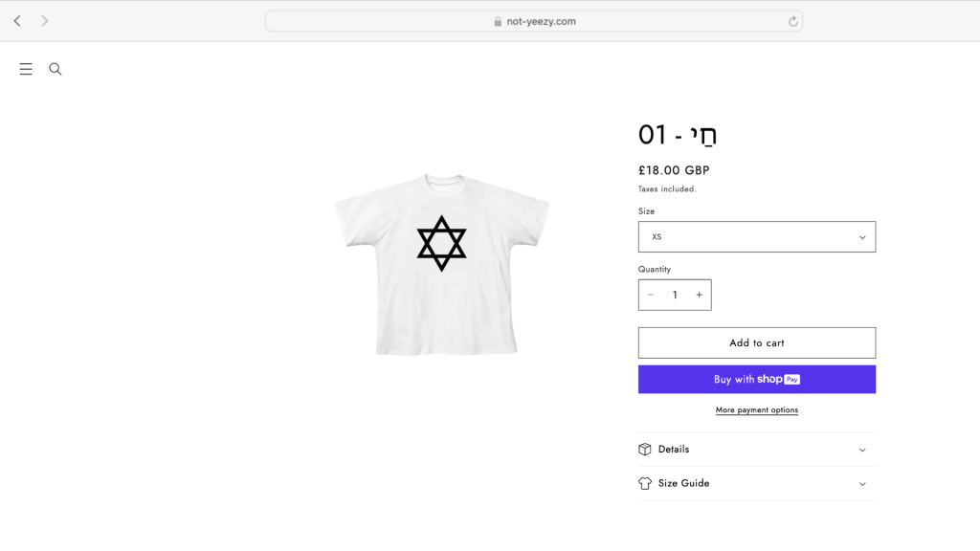Decrease quantity with the minus button
This screenshot has height=551, width=980.
[651, 295]
